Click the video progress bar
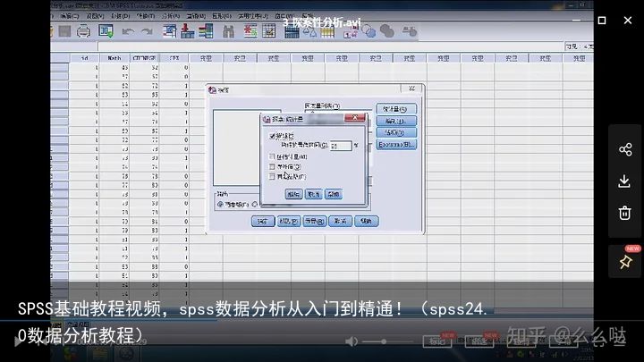The width and height of the screenshot is (644, 362). (322, 320)
